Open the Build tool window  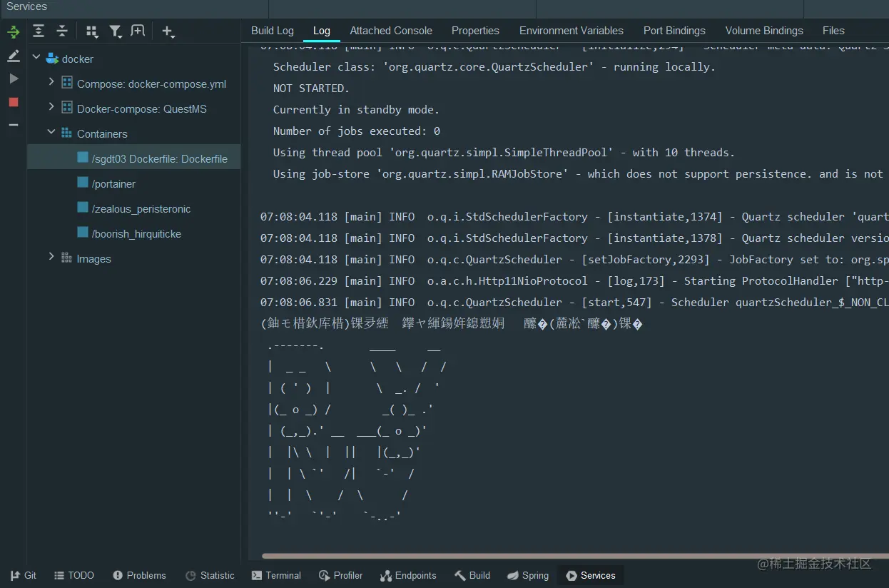472,575
